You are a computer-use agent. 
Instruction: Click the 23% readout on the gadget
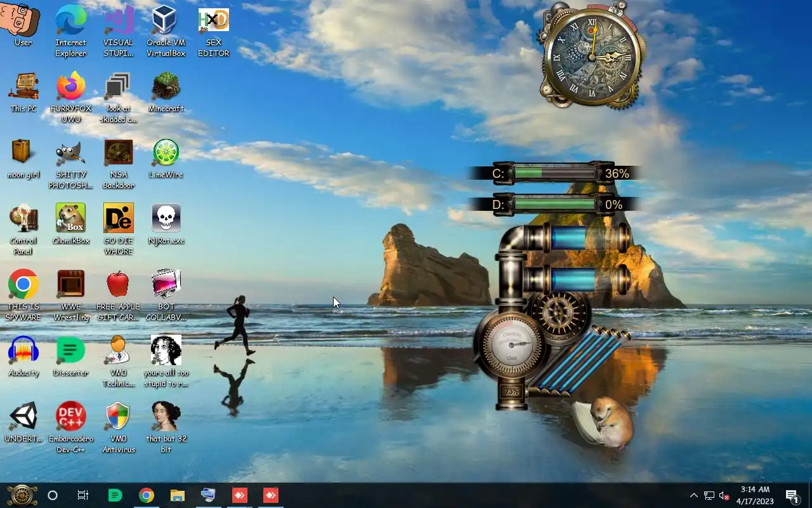(512, 392)
